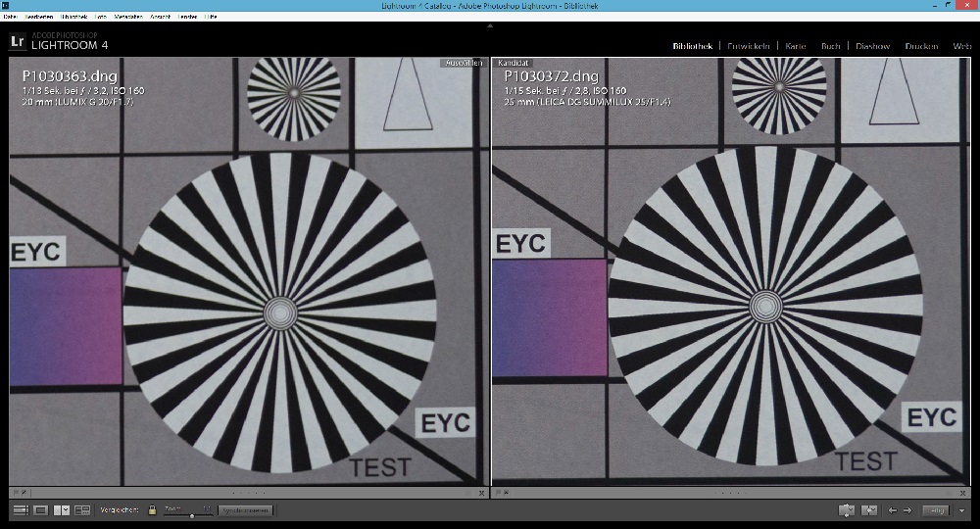
Task: Click the Kandidat label
Action: tap(514, 63)
